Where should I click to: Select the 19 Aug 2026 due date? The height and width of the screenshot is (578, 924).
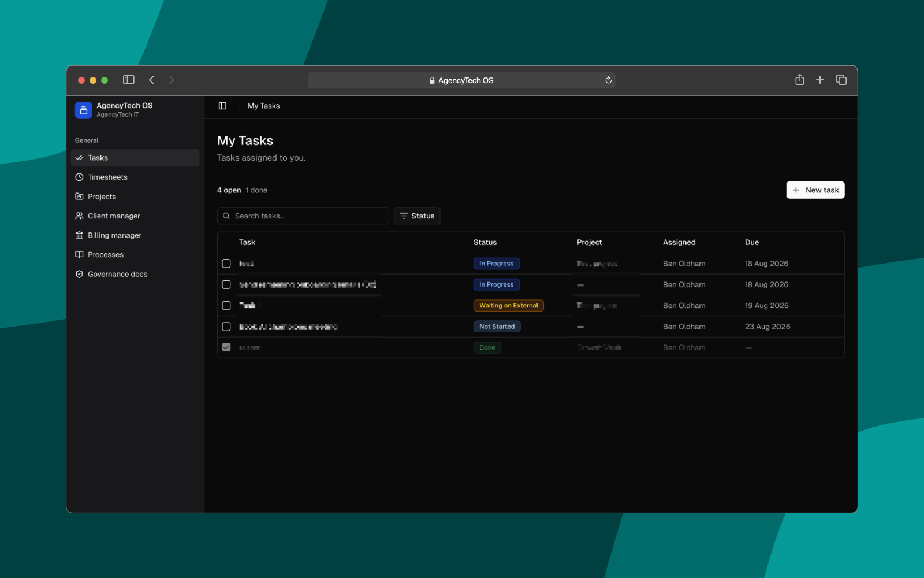[766, 306]
